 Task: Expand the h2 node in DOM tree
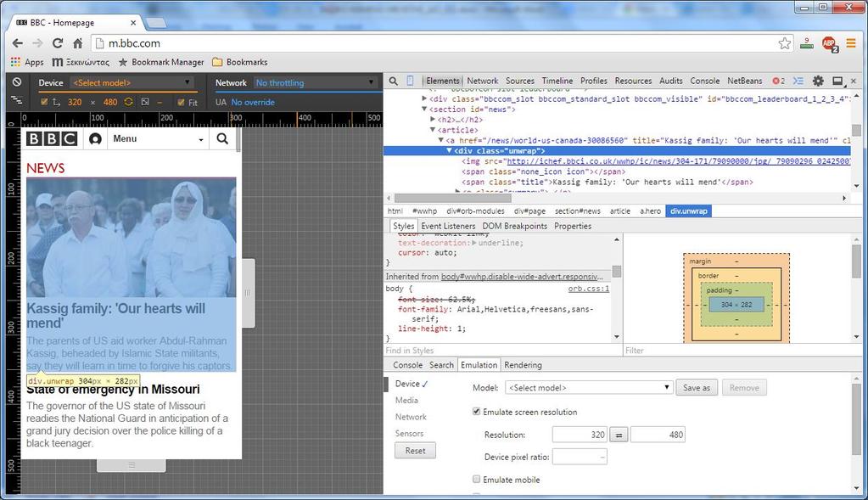tap(433, 120)
